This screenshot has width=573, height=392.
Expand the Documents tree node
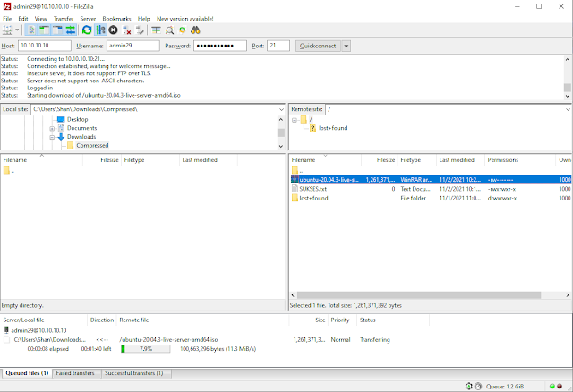point(52,129)
